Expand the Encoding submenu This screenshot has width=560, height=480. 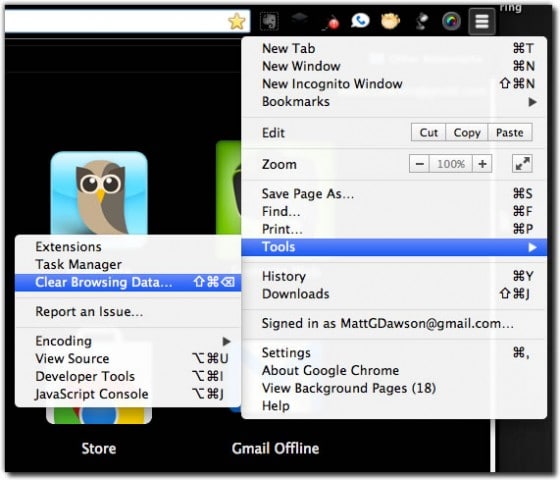point(128,341)
